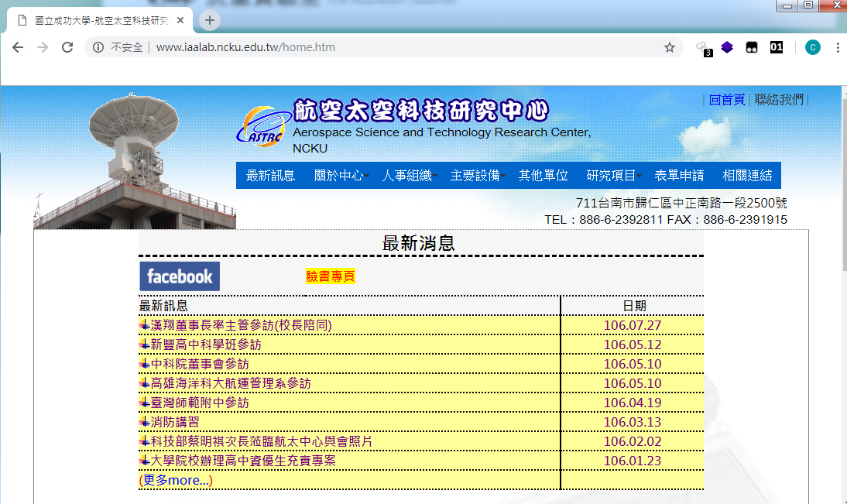Screen dimensions: 847x504
Task: Click the date 106.01.23
Action: coord(632,461)
